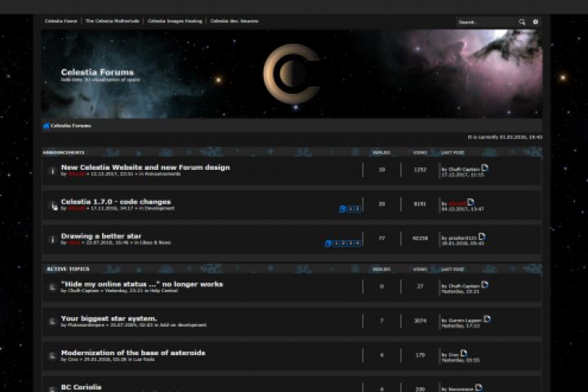588x392 pixels.
Task: Open last poster of Drawing a better star row
Action: pos(462,238)
